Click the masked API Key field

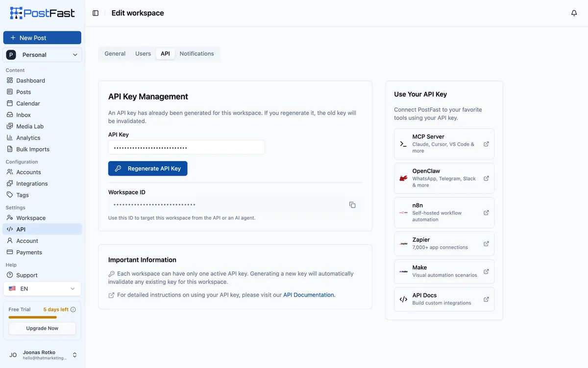(x=187, y=147)
